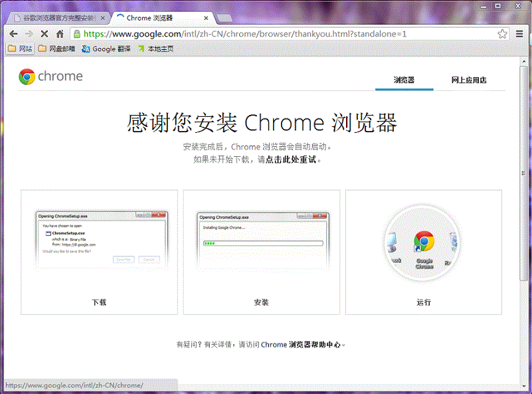Image resolution: width=532 pixels, height=394 pixels.
Task: Open the 网上应用店 navigation tab
Action: (x=469, y=80)
